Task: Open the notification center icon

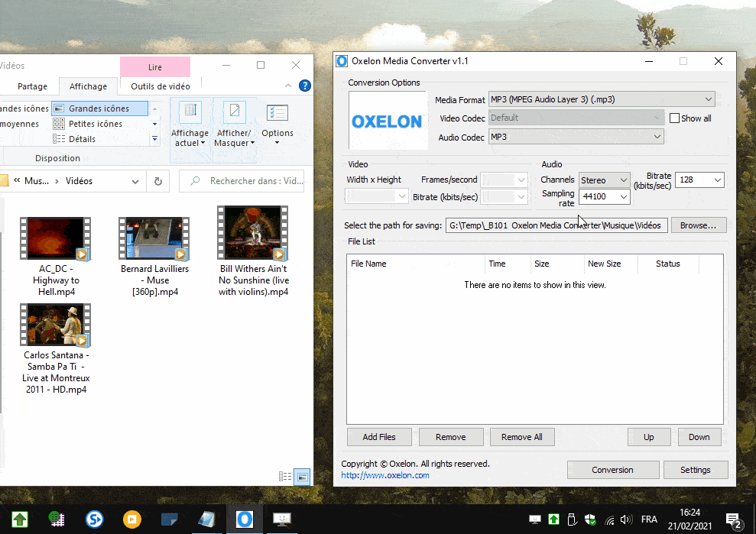Action: (734, 520)
